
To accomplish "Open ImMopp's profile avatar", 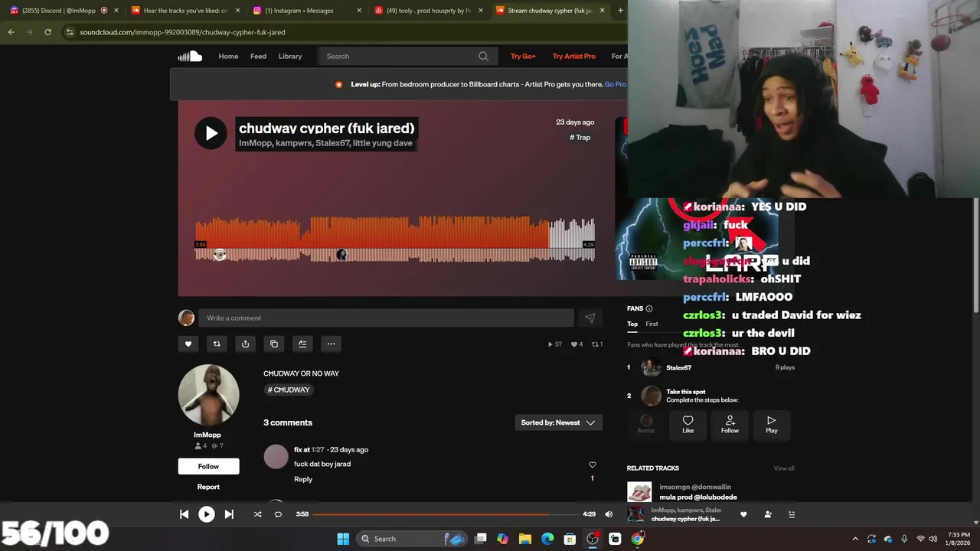I will pyautogui.click(x=209, y=395).
